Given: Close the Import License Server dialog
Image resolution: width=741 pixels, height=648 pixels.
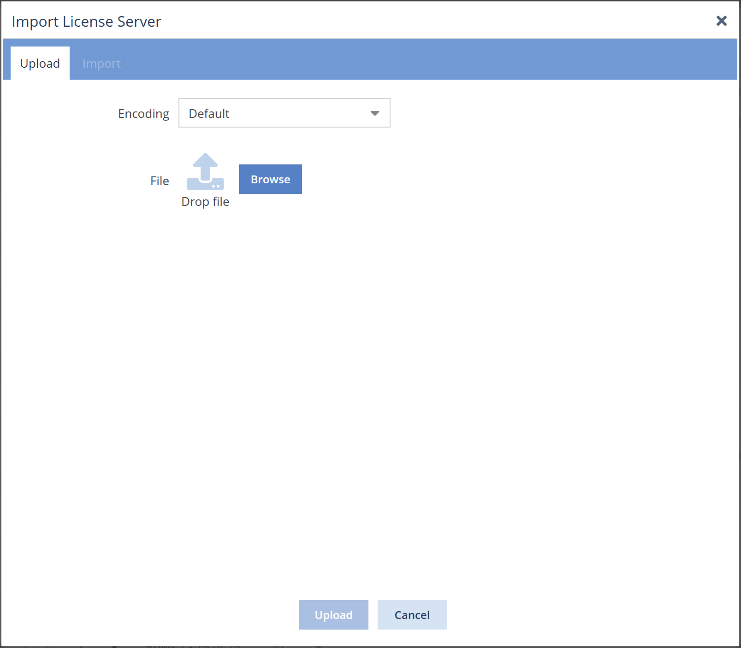Looking at the screenshot, I should [721, 21].
